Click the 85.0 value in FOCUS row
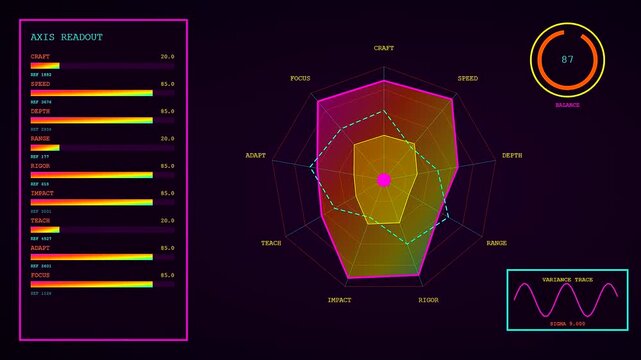 (167, 275)
